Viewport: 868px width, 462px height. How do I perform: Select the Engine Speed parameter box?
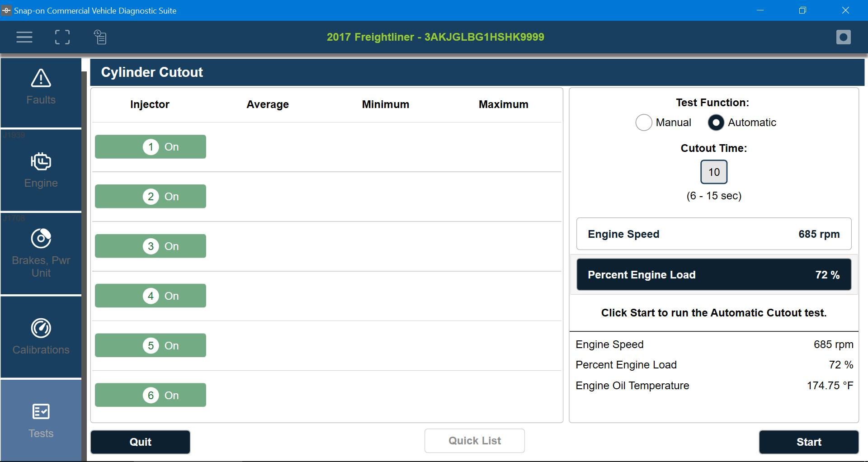point(713,234)
